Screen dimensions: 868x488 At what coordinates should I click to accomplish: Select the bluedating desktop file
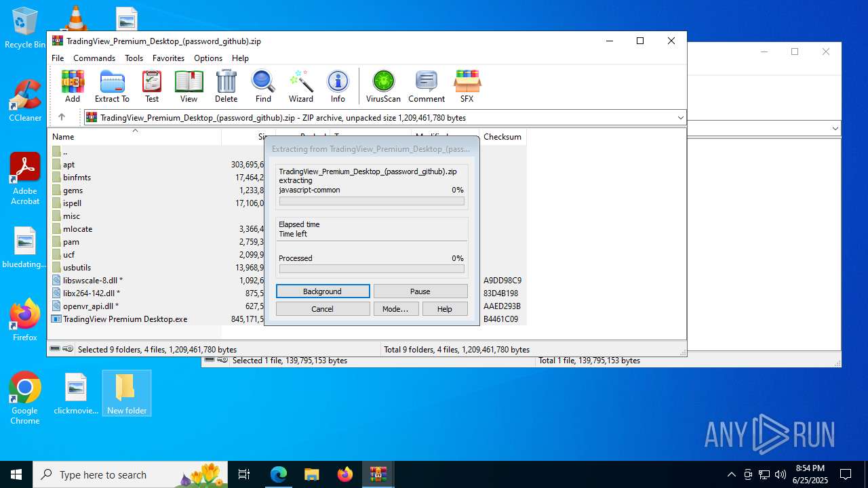pyautogui.click(x=25, y=248)
